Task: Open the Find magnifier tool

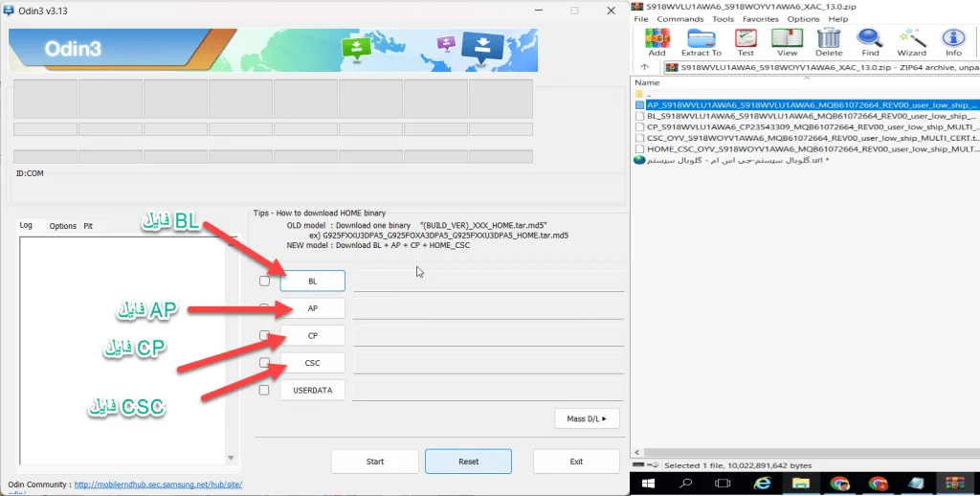Action: [x=869, y=41]
